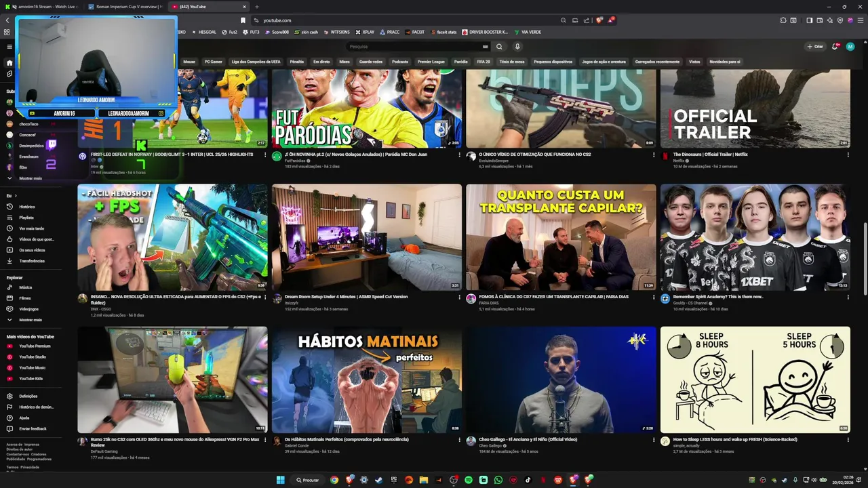
Task: Open options for Dream Room Setup video
Action: 459,297
